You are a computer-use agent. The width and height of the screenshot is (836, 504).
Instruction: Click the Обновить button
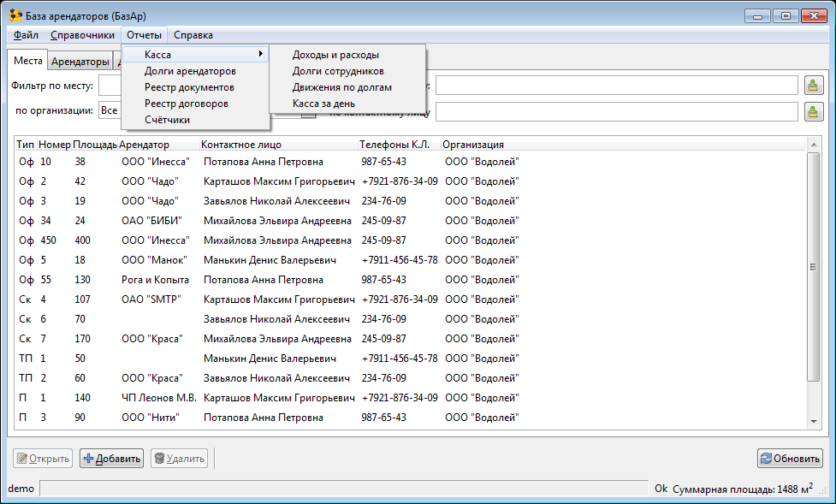(x=790, y=459)
